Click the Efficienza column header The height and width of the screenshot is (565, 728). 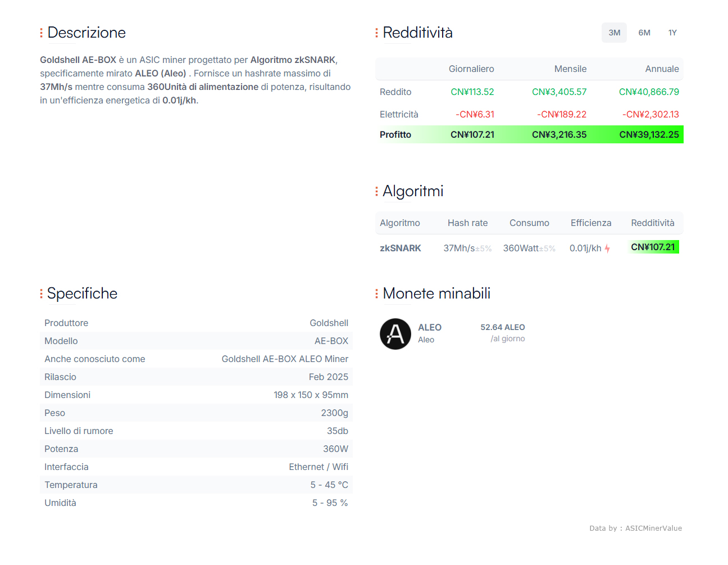pos(591,223)
